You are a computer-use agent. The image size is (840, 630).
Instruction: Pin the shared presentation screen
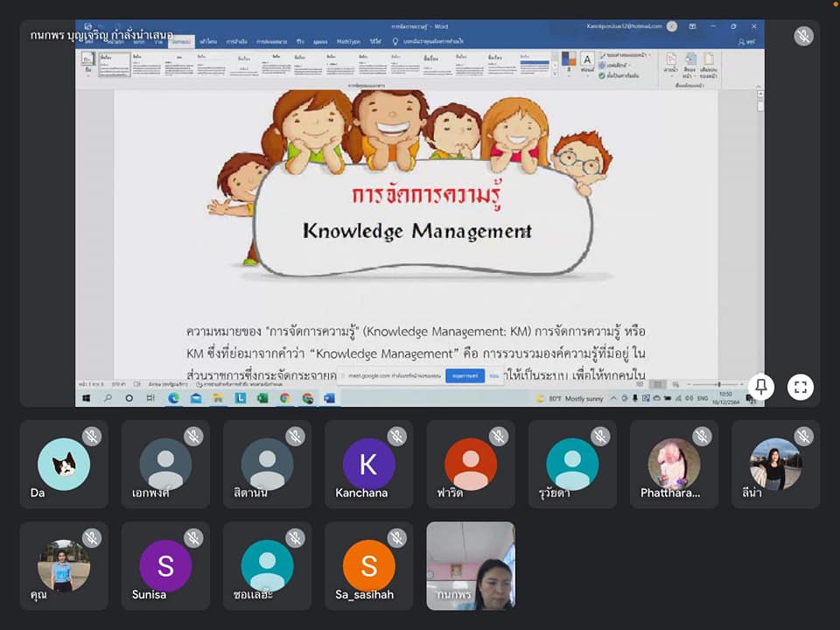click(x=761, y=387)
